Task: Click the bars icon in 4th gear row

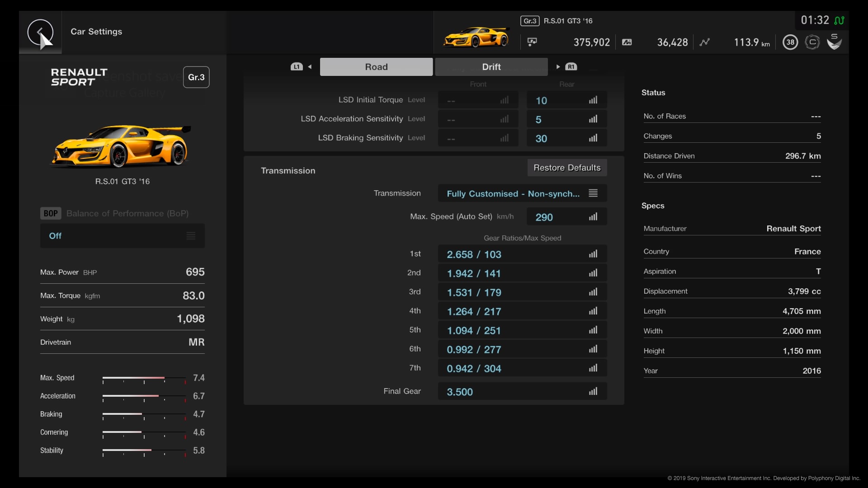Action: coord(593,311)
